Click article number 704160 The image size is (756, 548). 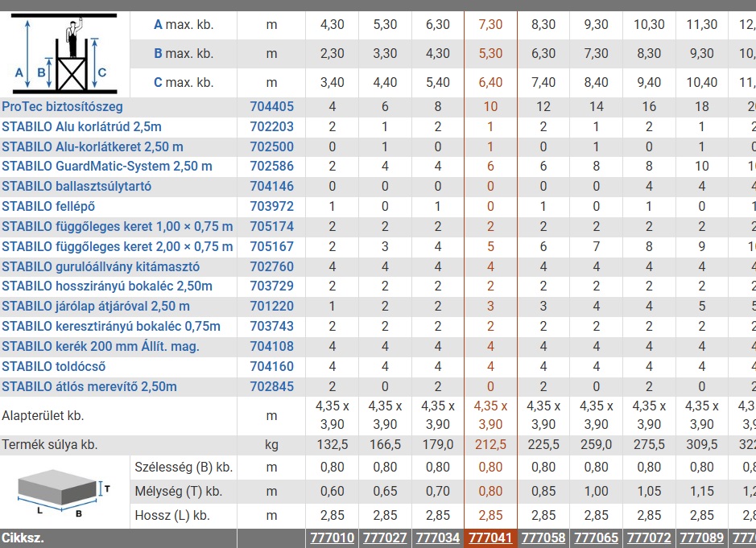tap(272, 367)
